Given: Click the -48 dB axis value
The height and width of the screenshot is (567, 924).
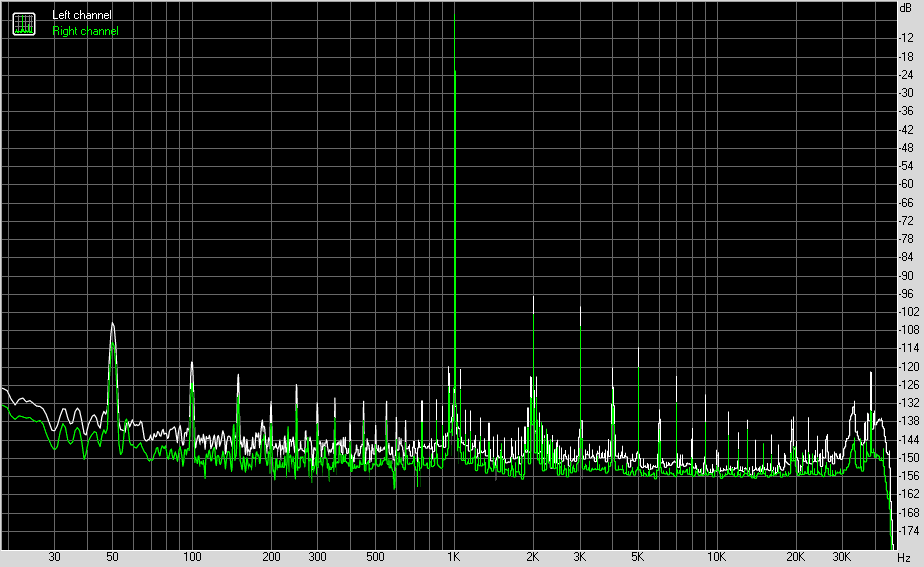Looking at the screenshot, I should [x=906, y=148].
